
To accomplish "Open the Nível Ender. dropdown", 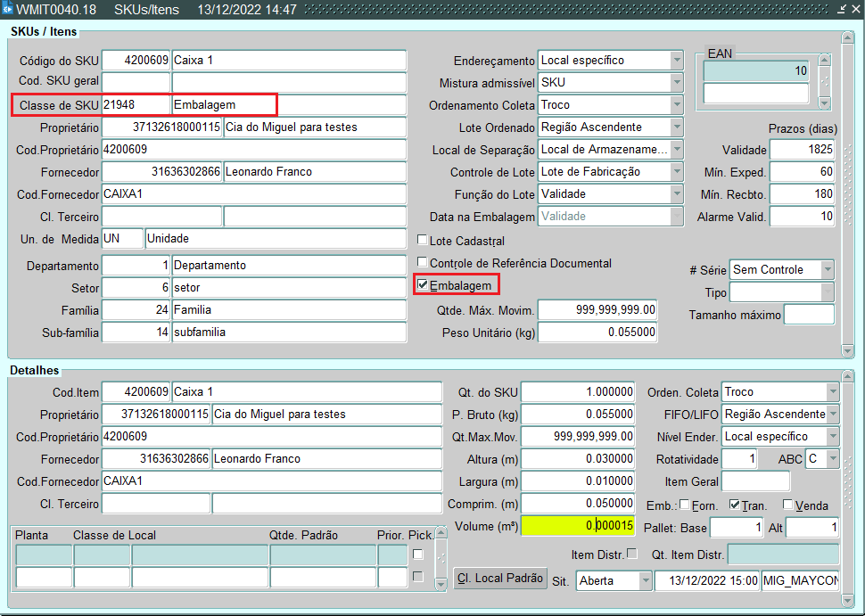I will (x=833, y=437).
